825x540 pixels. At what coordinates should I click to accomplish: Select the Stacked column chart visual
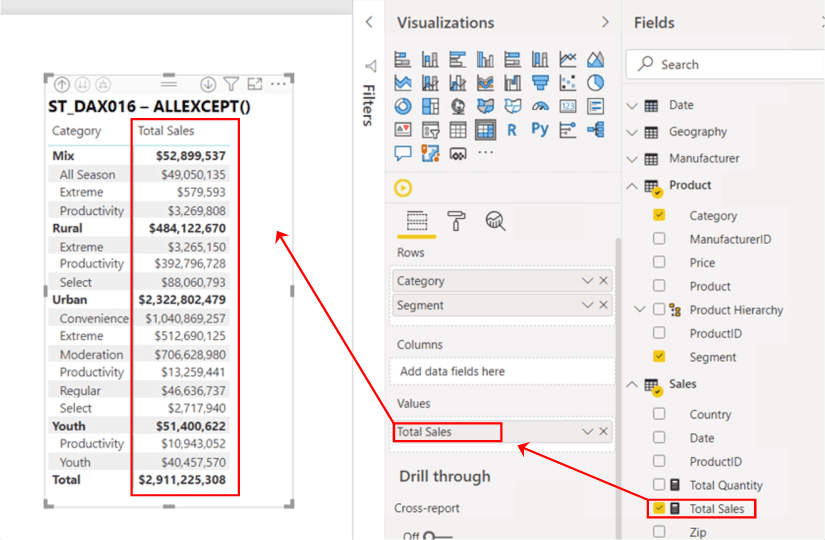tap(430, 59)
